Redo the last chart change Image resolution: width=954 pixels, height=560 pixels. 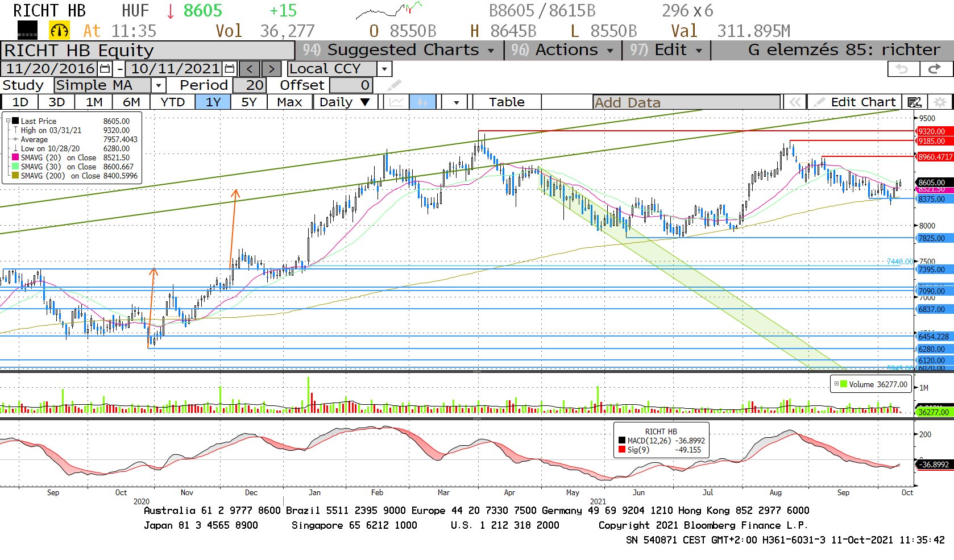935,69
